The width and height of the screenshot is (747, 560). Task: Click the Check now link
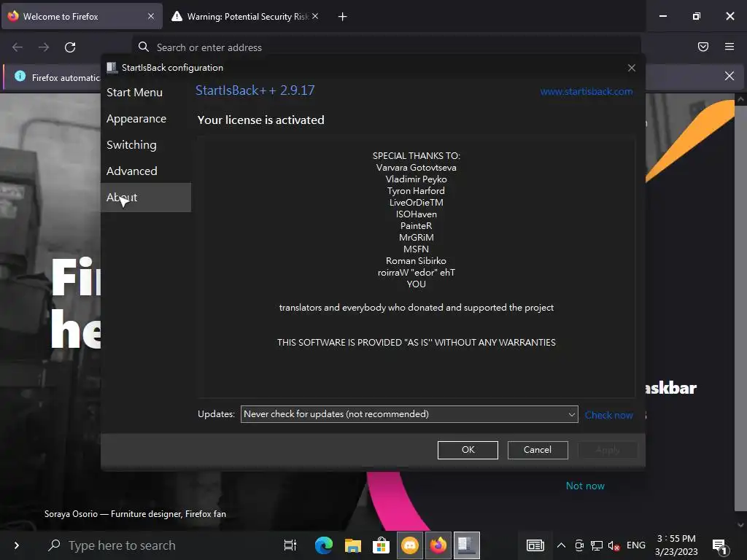pyautogui.click(x=609, y=415)
